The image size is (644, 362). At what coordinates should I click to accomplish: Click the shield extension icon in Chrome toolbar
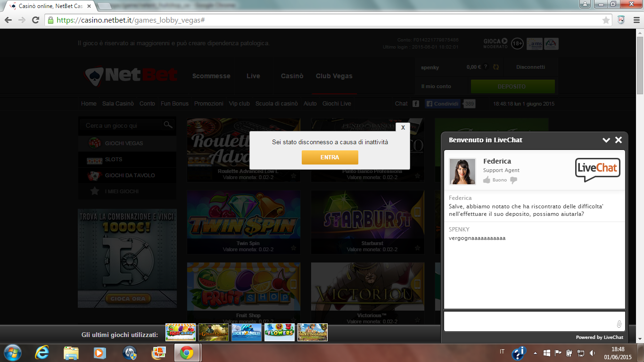click(621, 20)
